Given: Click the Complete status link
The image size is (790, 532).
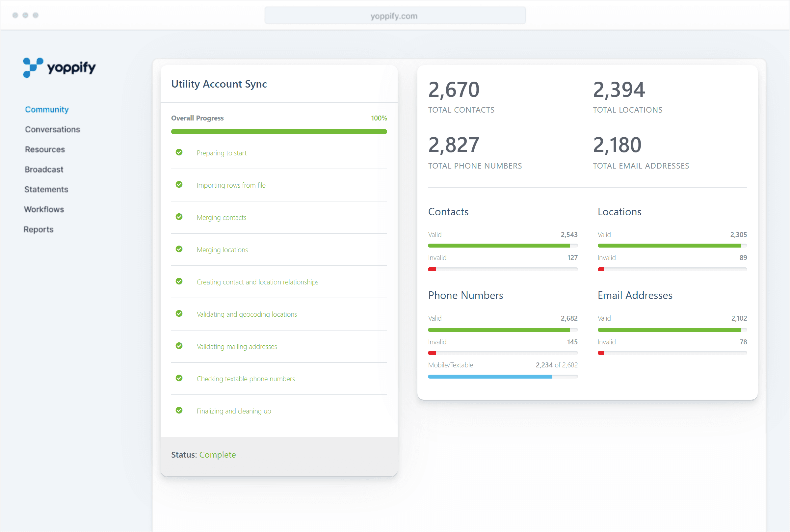Looking at the screenshot, I should [x=218, y=455].
